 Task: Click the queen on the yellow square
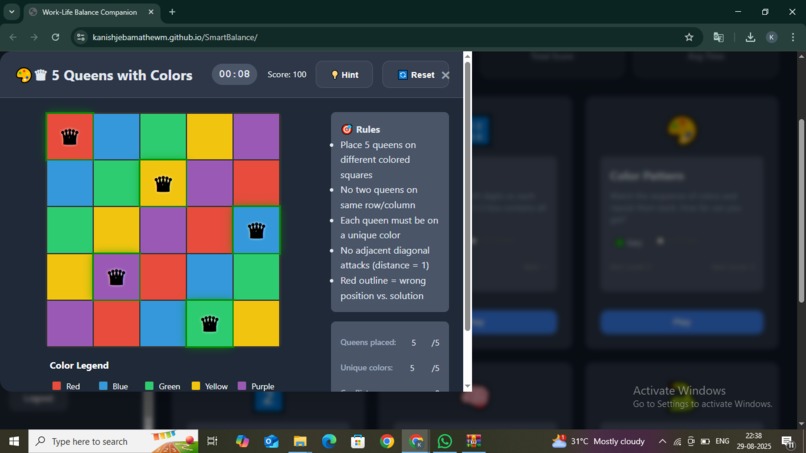pos(163,184)
